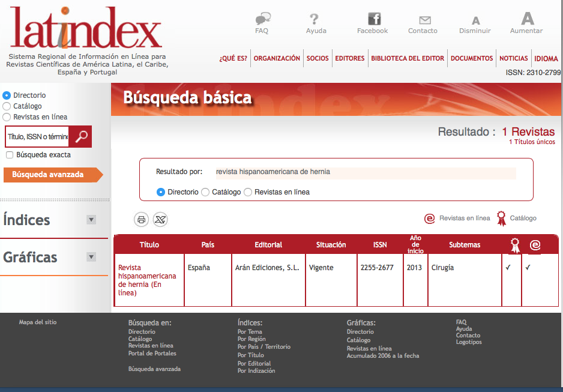Open footer Acumulado 2006 a la fecha

click(383, 356)
